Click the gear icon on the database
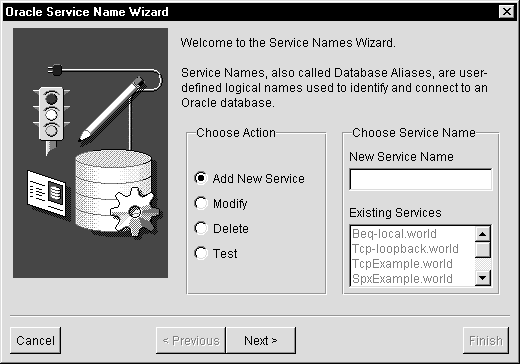The height and width of the screenshot is (364, 520). point(135,212)
